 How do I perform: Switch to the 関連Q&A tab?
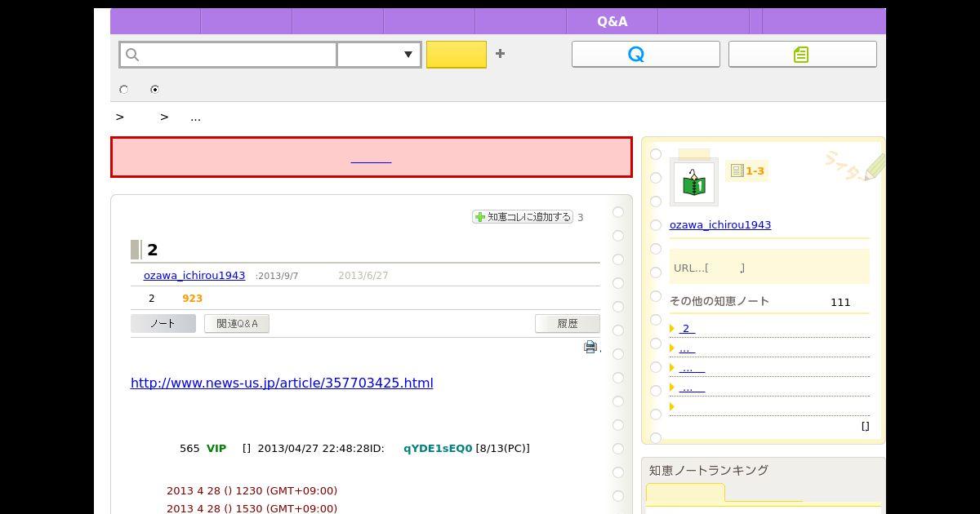[x=237, y=323]
